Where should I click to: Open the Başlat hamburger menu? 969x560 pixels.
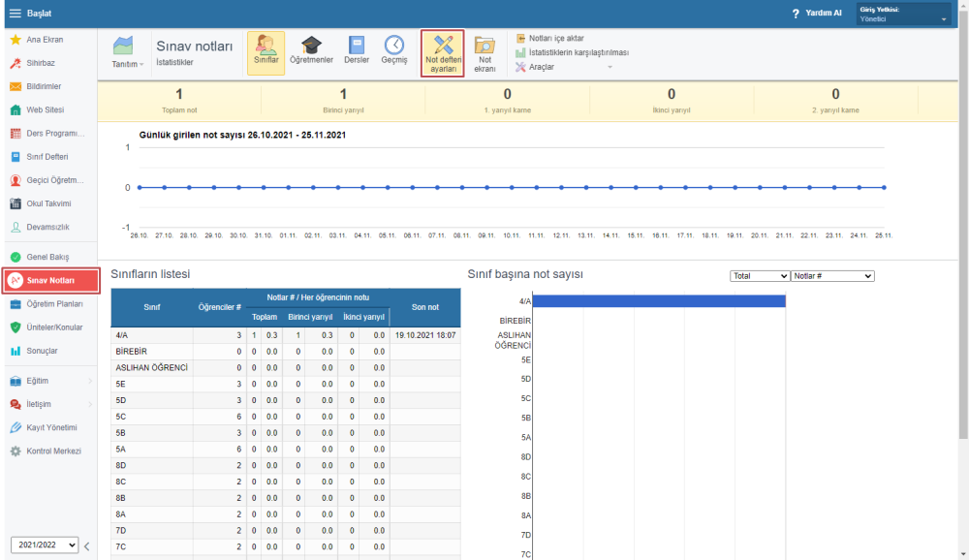click(15, 14)
